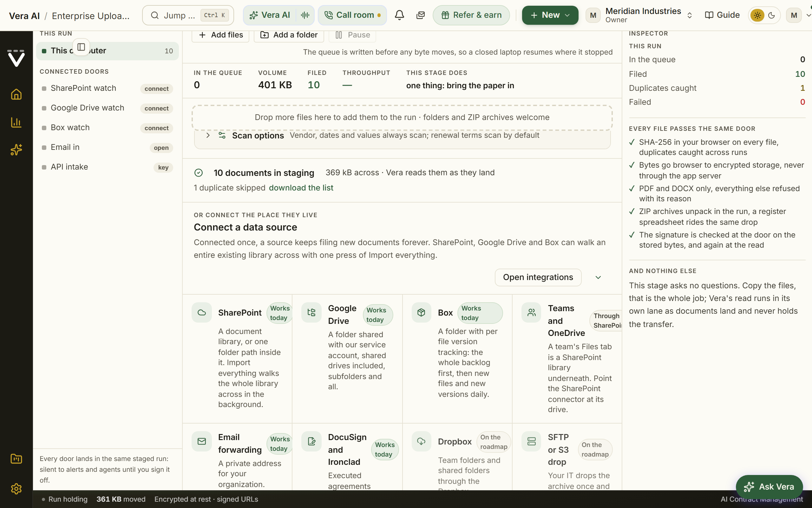Screen dimensions: 812x508
Task: Click the On the roadmap badge on Dropbox
Action: 494,442
